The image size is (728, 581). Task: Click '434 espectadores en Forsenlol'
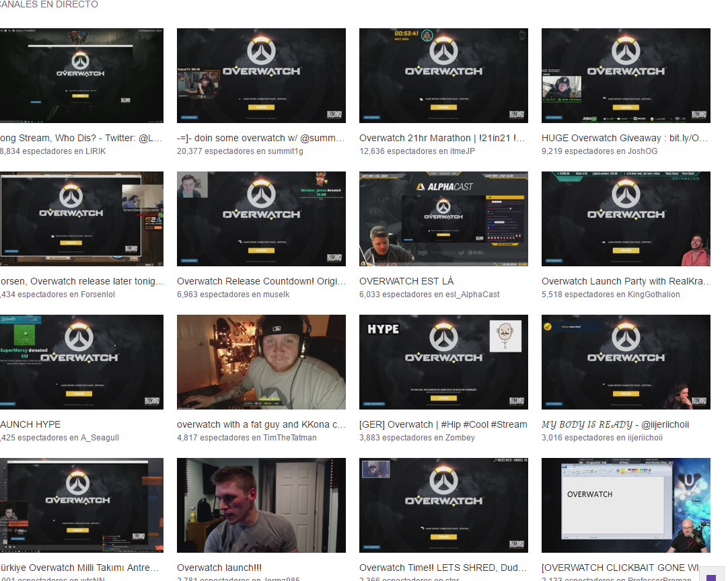pyautogui.click(x=58, y=295)
